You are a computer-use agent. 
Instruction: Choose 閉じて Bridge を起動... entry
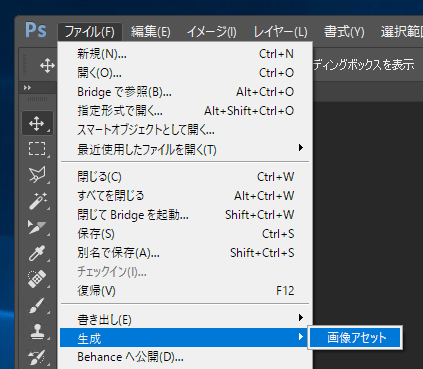click(x=185, y=215)
